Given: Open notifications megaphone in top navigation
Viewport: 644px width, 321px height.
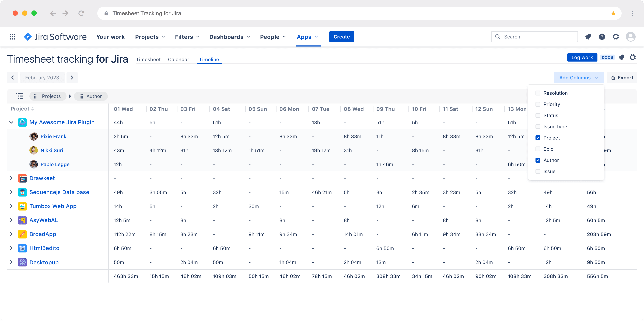Looking at the screenshot, I should point(588,37).
